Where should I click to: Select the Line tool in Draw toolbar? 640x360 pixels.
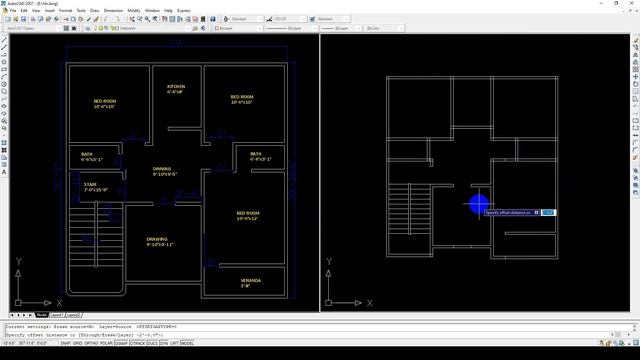tap(4, 40)
